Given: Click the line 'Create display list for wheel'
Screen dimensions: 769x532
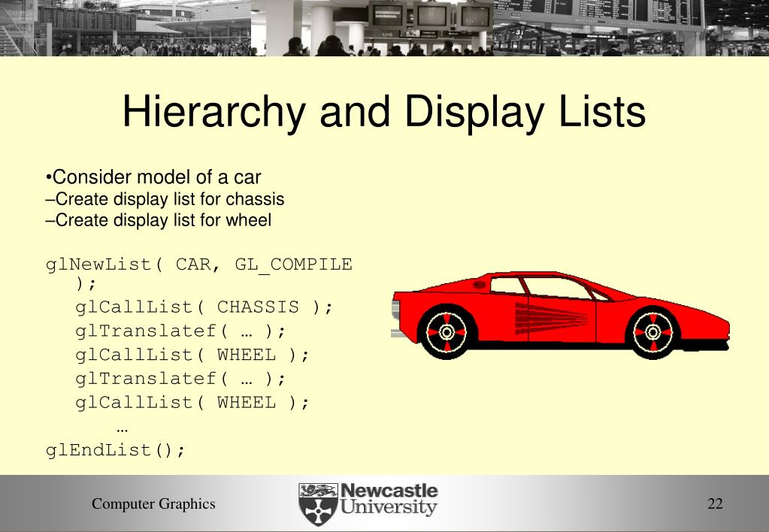Looking at the screenshot, I should [x=158, y=220].
